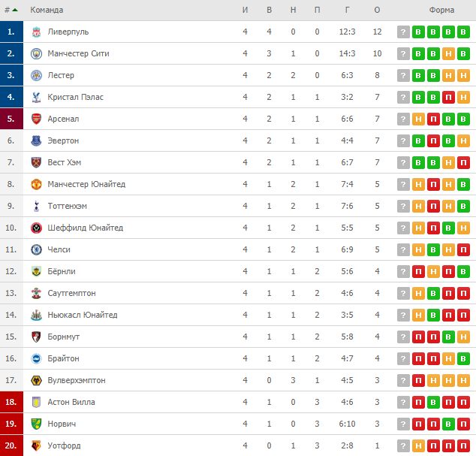Click position number 5 maroon badge

tap(11, 119)
